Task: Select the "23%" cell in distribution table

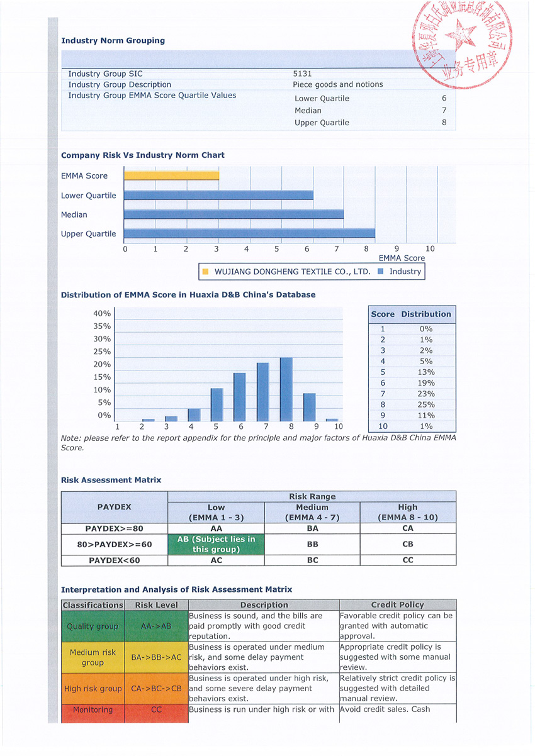Action: coord(426,394)
